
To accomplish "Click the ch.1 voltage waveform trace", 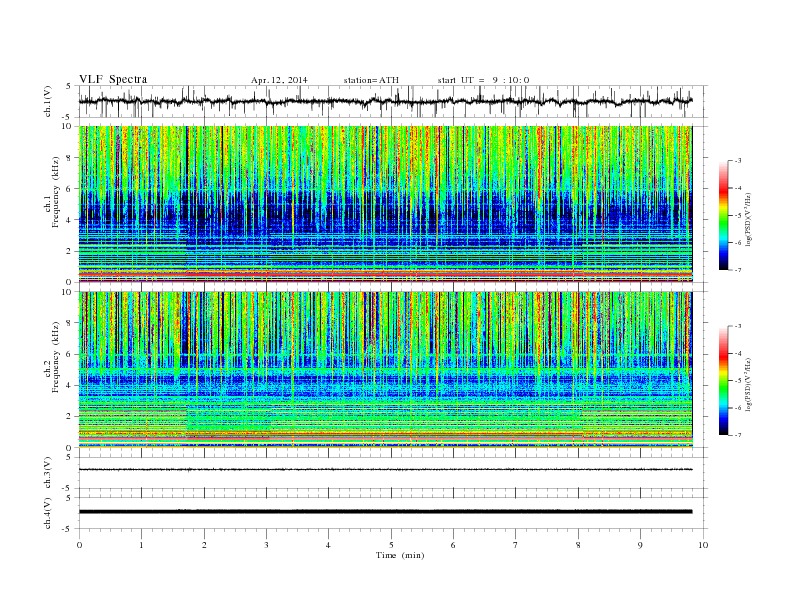I will click(x=385, y=101).
